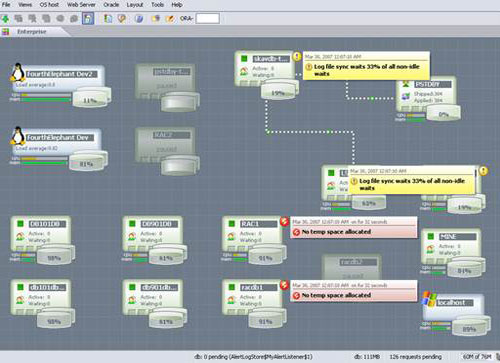Click the Linux penguin icon on FourthElephant Dev

(18, 136)
